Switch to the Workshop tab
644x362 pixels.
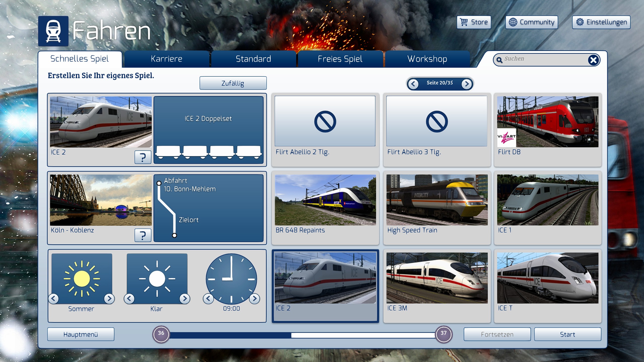427,59
